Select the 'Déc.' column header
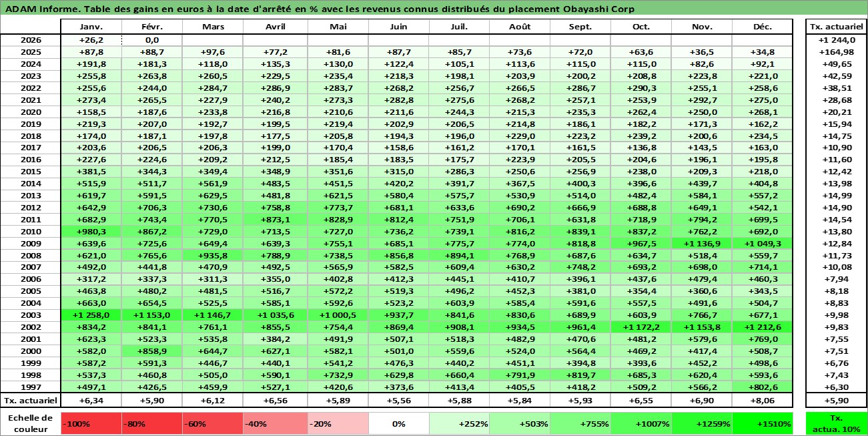This screenshot has height=436, width=868. pyautogui.click(x=763, y=27)
